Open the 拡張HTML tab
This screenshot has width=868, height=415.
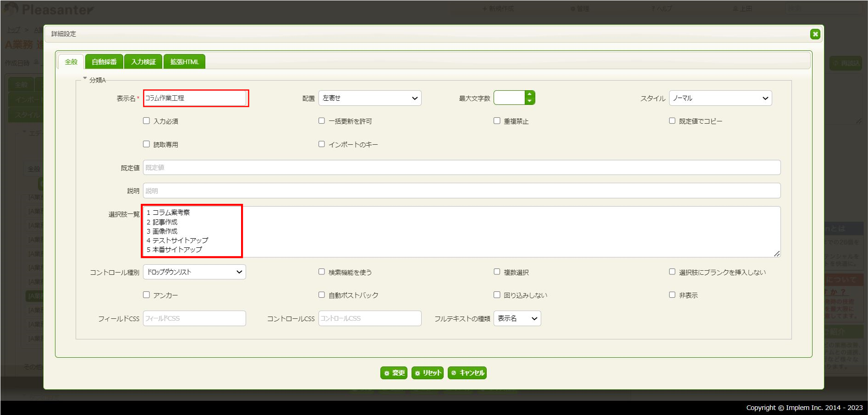pos(184,62)
